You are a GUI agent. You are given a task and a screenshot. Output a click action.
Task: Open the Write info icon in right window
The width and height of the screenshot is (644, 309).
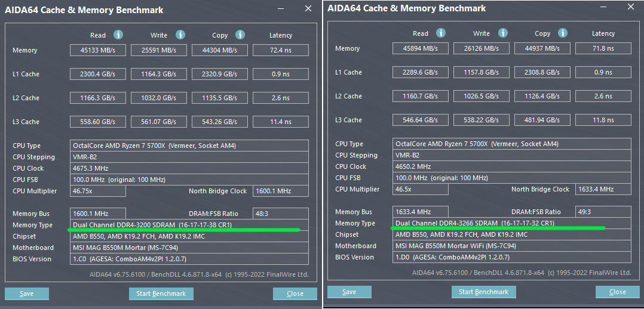coord(503,33)
